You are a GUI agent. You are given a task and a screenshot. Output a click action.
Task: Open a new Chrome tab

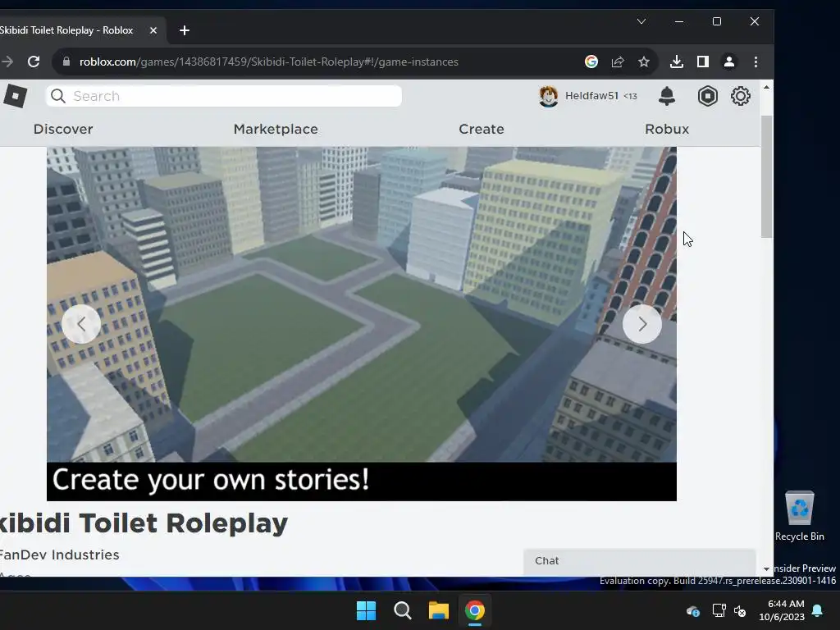tap(185, 30)
